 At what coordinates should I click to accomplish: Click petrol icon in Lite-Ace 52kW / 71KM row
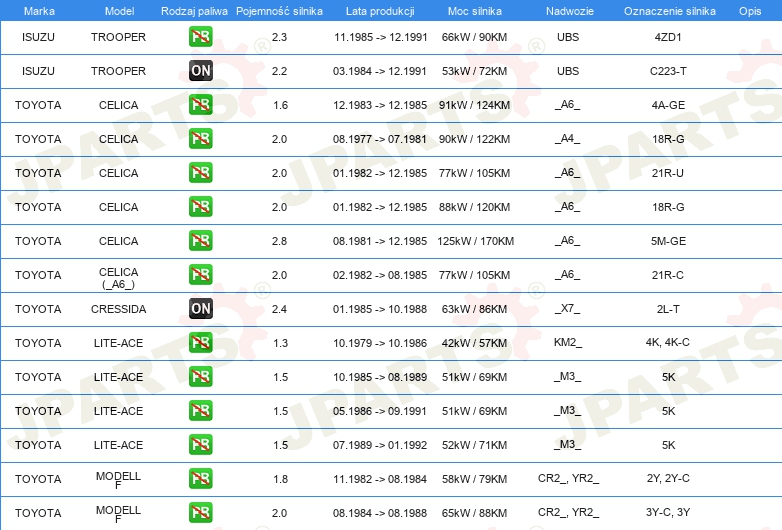(200, 444)
